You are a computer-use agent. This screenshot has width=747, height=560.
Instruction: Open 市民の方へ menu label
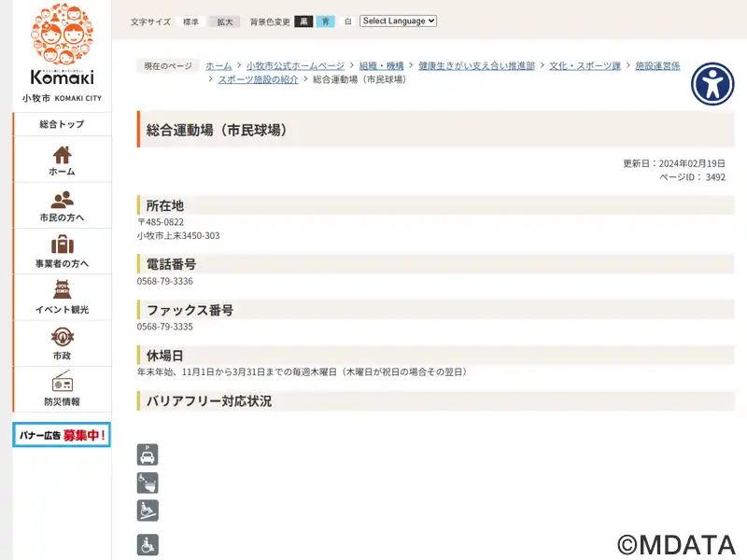click(x=62, y=217)
